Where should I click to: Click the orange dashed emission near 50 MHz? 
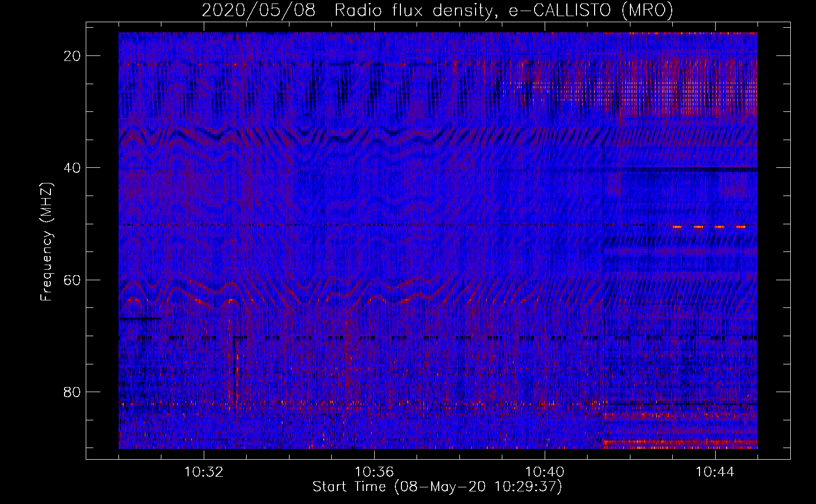tap(709, 227)
